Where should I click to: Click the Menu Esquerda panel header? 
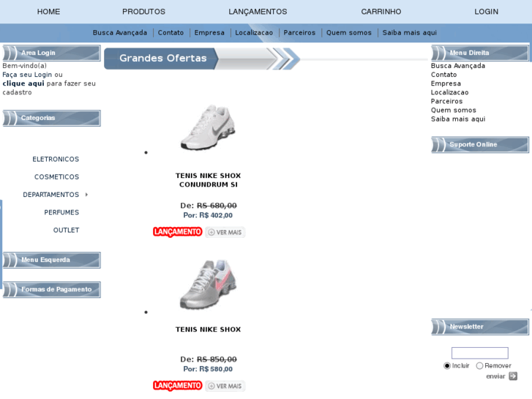(51, 260)
